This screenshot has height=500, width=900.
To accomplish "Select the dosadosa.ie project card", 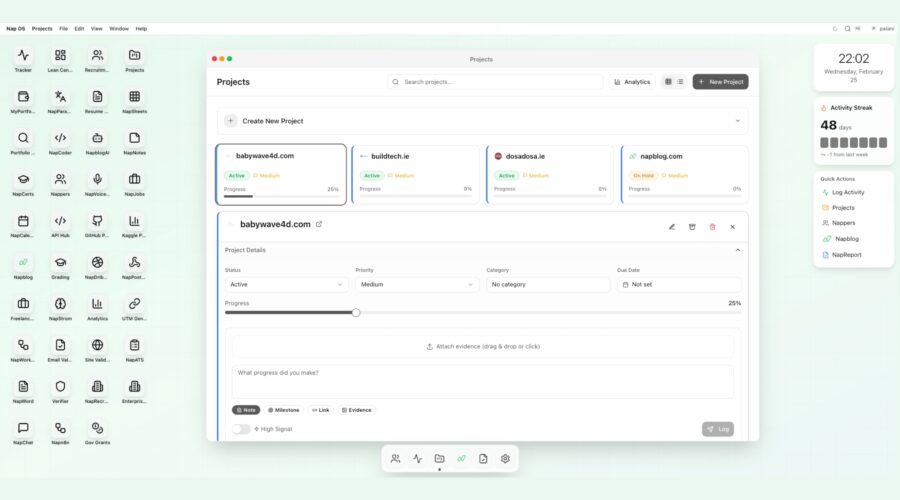I will click(x=550, y=175).
